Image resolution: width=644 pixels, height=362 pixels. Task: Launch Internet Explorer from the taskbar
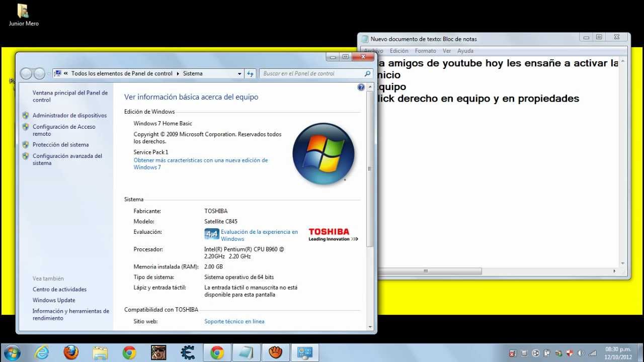coord(42,352)
